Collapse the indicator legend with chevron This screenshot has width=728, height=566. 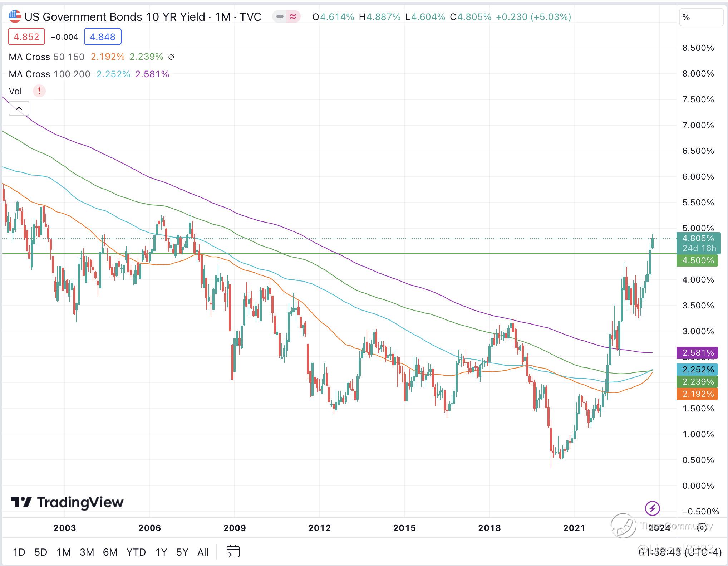pyautogui.click(x=19, y=108)
